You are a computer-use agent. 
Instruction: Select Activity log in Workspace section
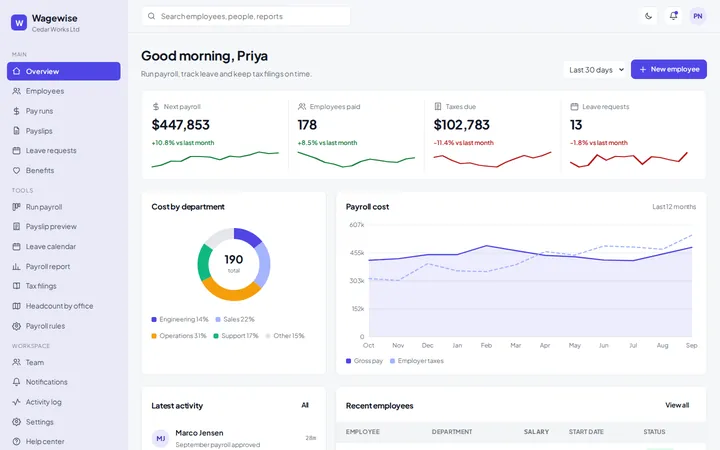[64, 402]
